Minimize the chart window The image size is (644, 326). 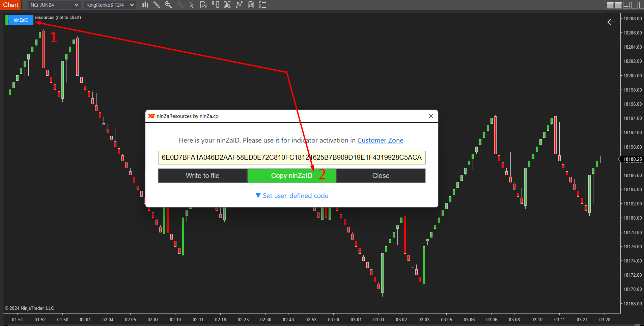[x=626, y=5]
